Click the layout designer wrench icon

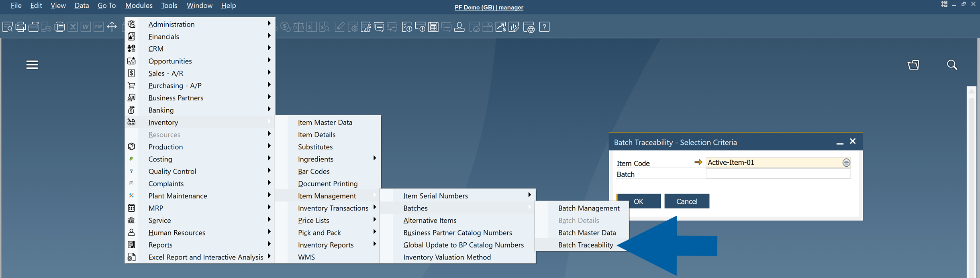point(366,27)
